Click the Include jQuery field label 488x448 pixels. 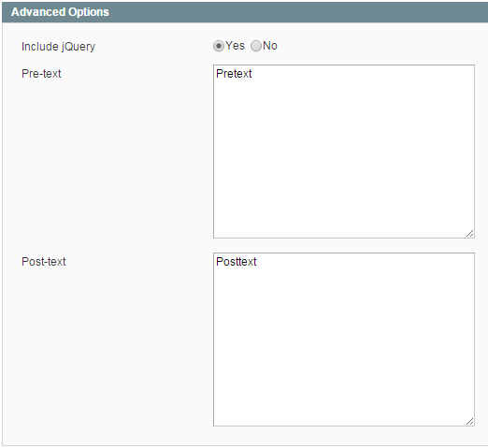[58, 47]
